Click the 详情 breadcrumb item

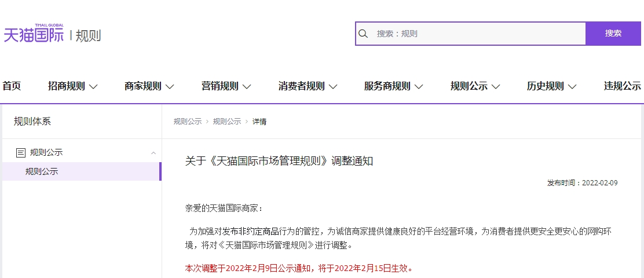(259, 122)
